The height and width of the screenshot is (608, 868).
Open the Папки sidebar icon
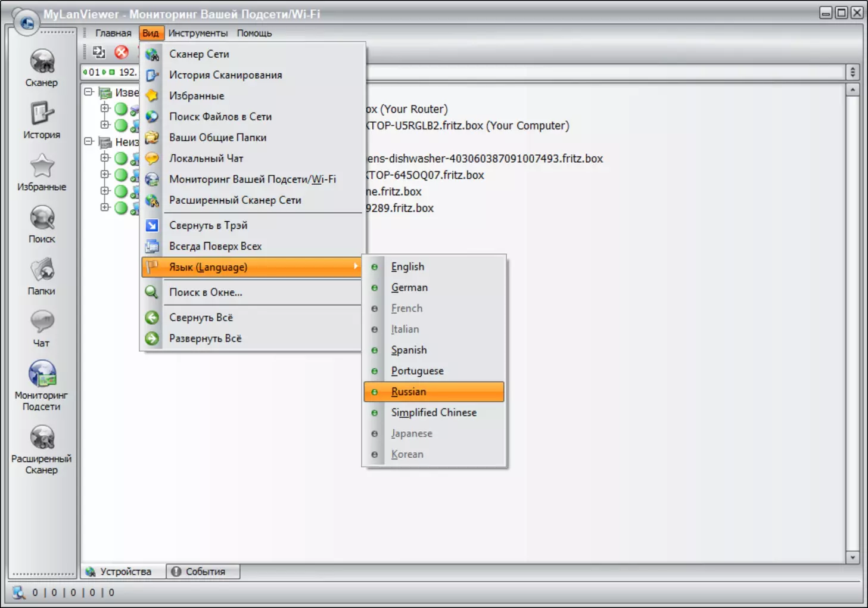42,271
